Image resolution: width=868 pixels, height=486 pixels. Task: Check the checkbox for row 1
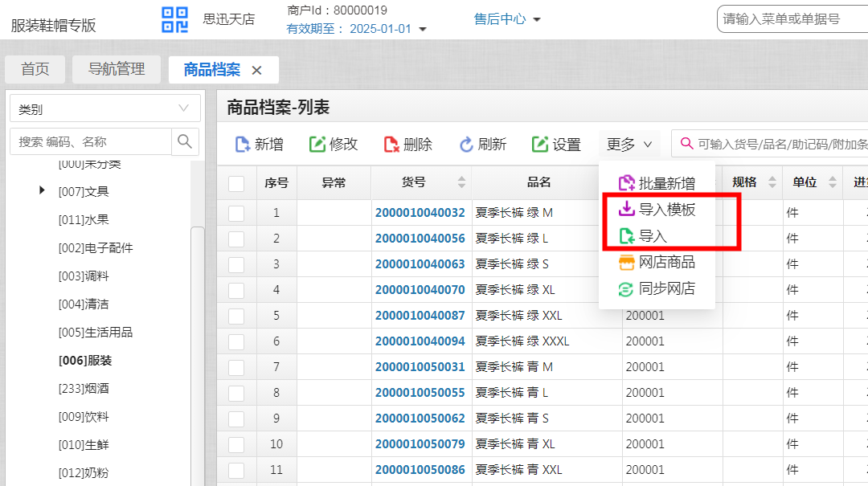236,212
